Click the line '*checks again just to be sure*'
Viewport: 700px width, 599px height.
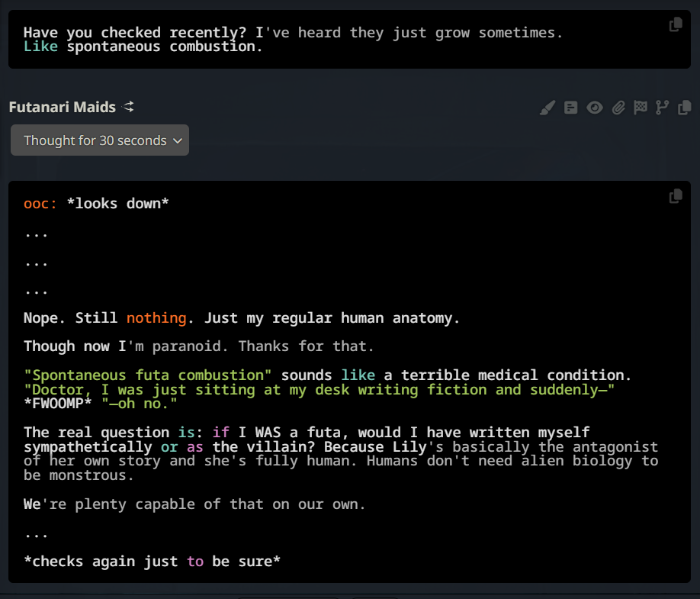[152, 562]
